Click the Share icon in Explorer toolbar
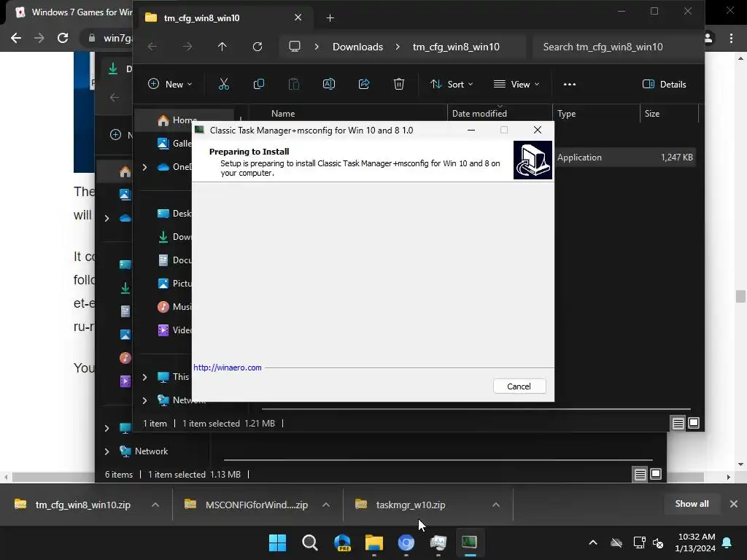The width and height of the screenshot is (747, 560). point(364,85)
